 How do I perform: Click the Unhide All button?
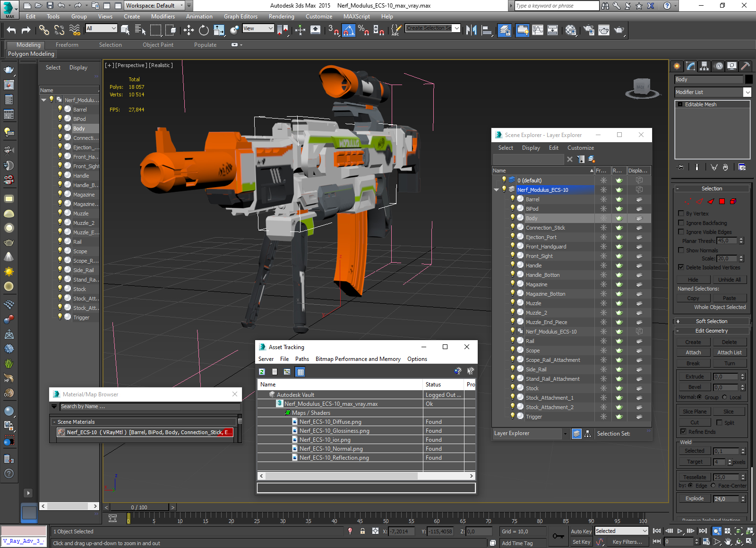729,280
